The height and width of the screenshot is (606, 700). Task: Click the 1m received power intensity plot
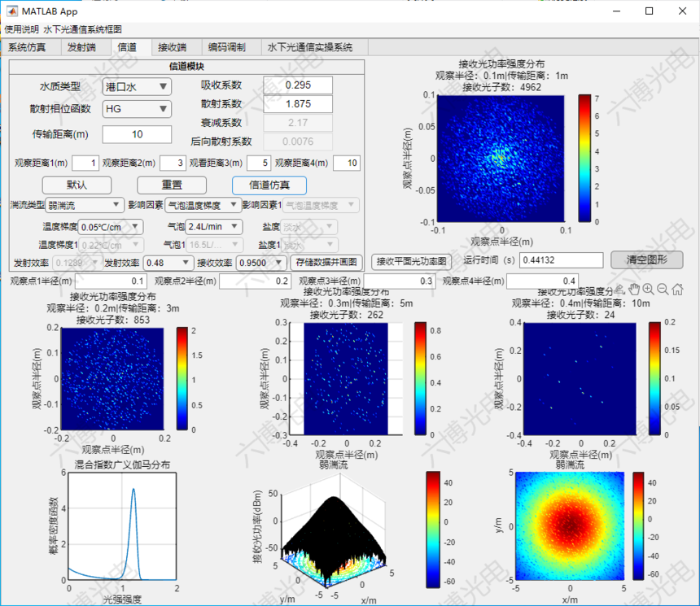pos(501,159)
